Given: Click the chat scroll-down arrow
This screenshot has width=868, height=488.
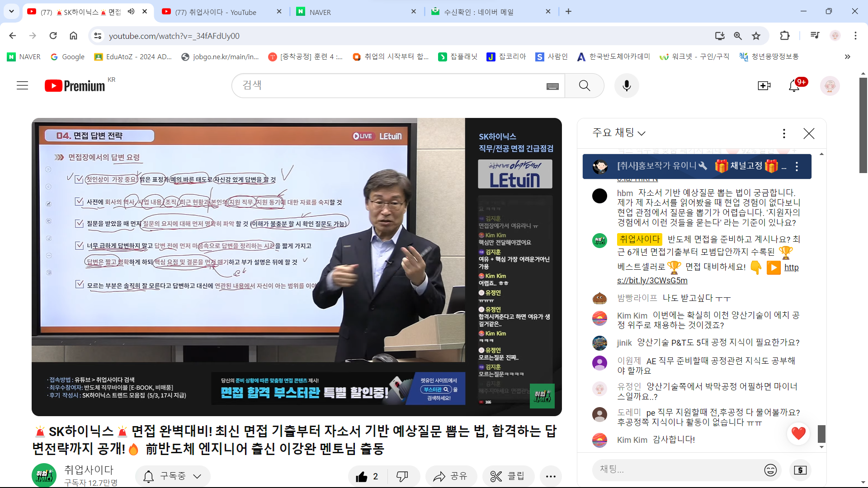Looking at the screenshot, I should [821, 447].
